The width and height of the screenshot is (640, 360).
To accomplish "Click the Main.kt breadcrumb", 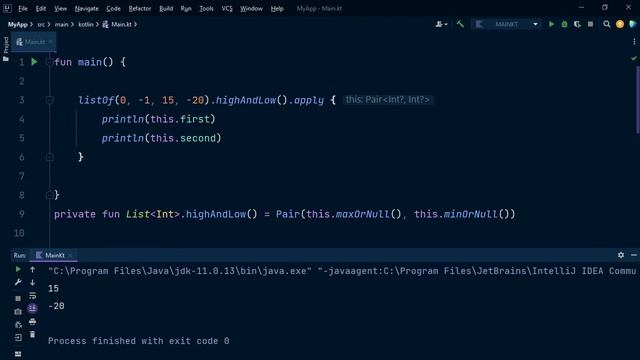I will (117, 24).
